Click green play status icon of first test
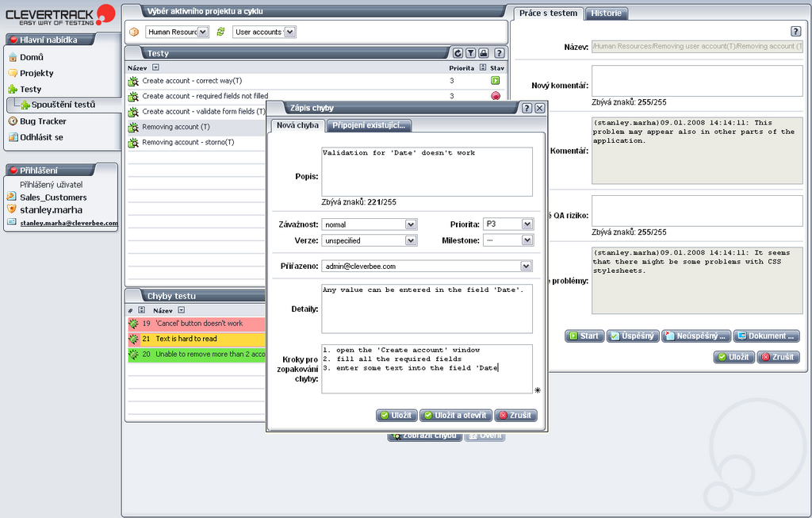The image size is (812, 518). tap(495, 81)
